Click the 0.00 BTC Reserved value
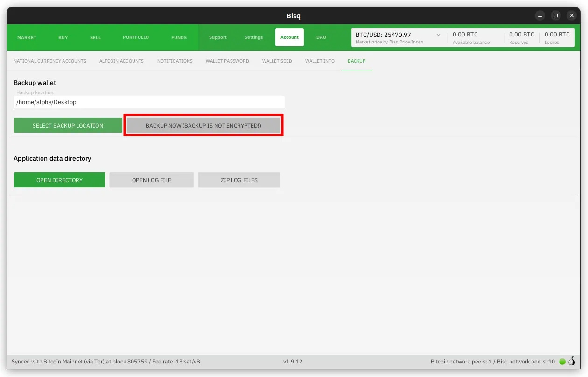The height and width of the screenshot is (377, 588). click(522, 35)
